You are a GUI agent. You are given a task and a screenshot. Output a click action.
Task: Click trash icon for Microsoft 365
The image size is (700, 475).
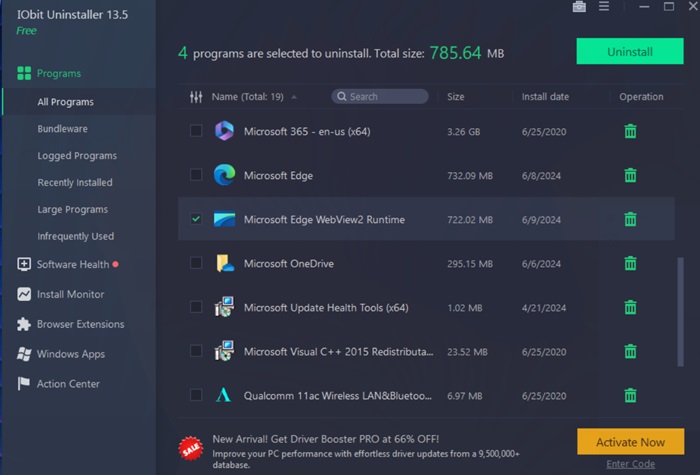630,131
